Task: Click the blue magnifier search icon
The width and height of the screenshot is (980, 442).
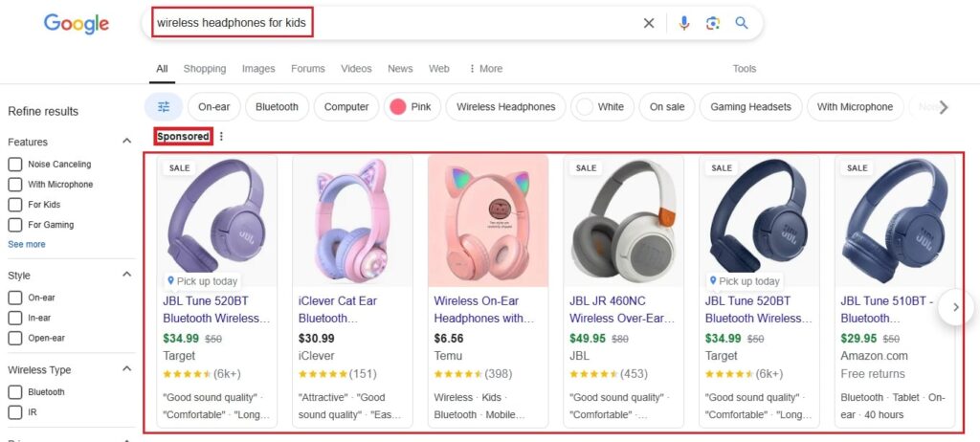Action: 742,23
